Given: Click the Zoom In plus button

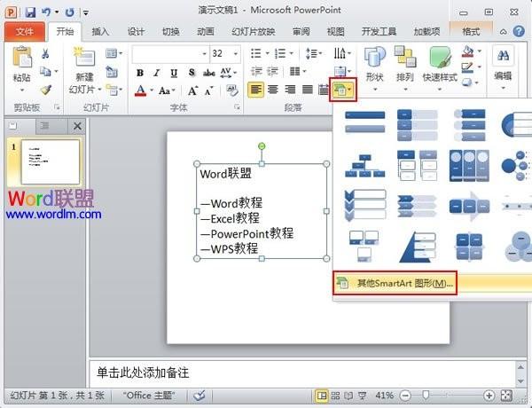Looking at the screenshot, I should (489, 396).
